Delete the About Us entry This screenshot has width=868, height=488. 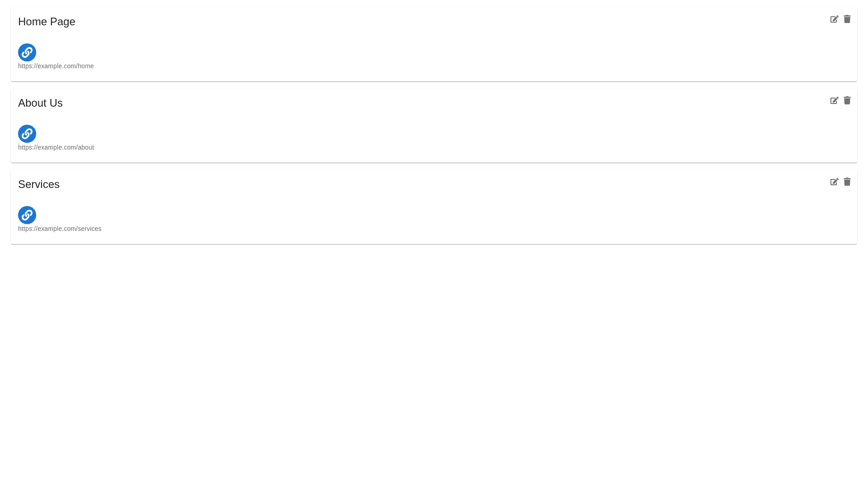847,100
